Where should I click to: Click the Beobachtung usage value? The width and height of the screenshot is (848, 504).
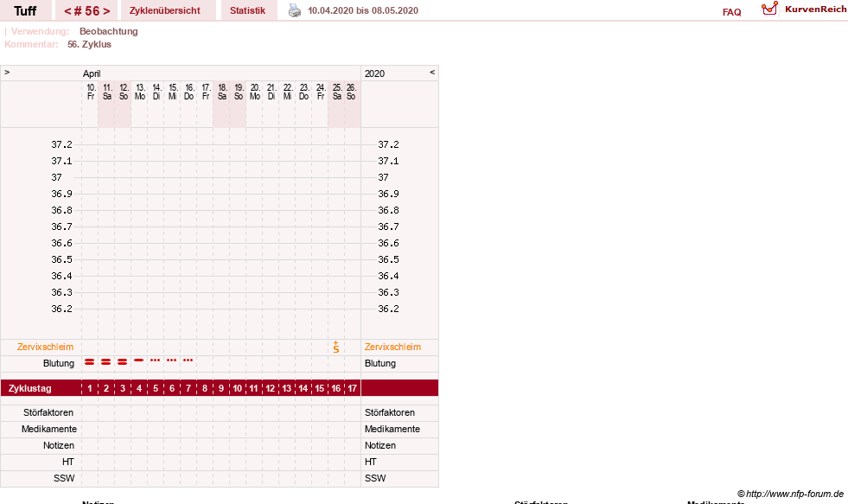[109, 31]
